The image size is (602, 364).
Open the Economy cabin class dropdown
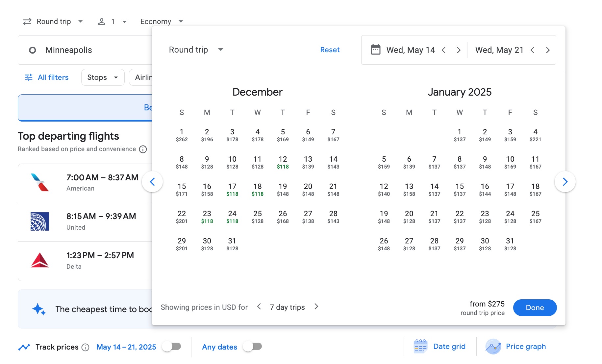coord(161,21)
